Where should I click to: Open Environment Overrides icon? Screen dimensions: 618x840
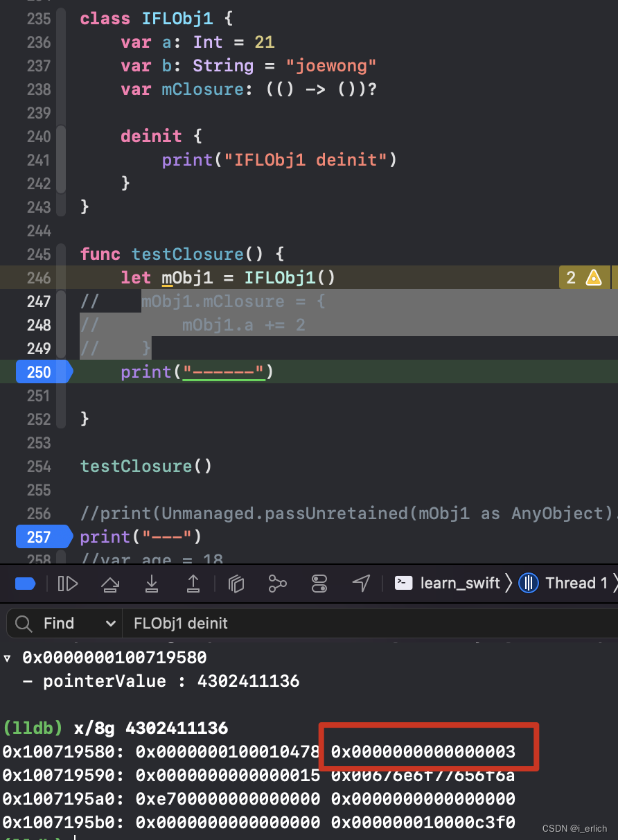tap(319, 584)
